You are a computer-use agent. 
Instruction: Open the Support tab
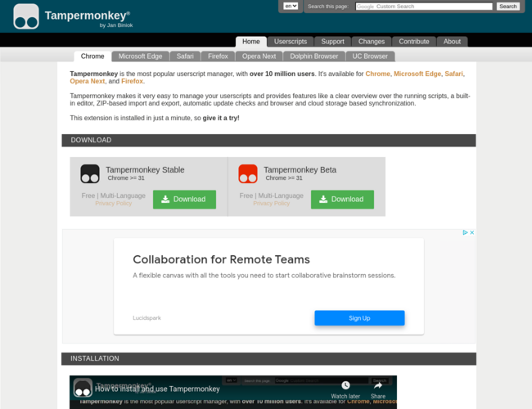332,42
